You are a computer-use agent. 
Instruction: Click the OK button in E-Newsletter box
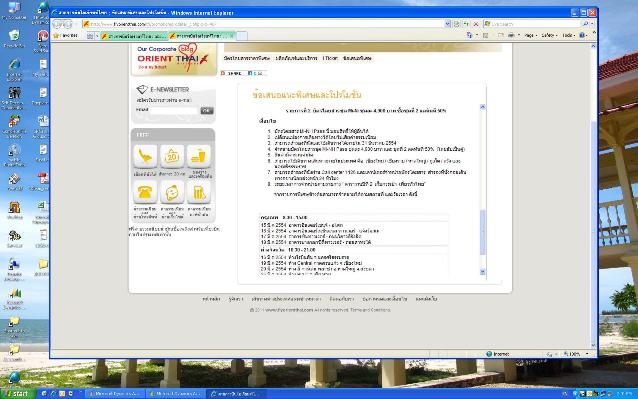point(207,110)
